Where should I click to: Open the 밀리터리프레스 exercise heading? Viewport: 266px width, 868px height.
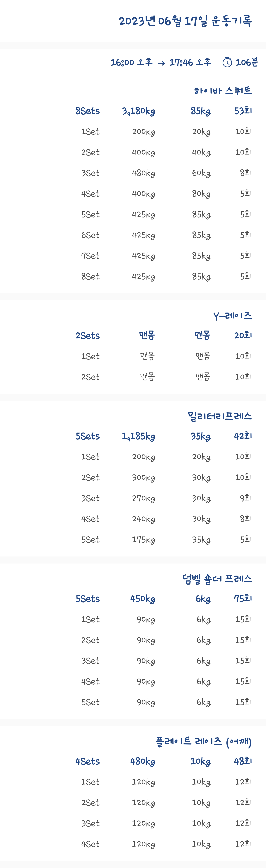pos(219,416)
